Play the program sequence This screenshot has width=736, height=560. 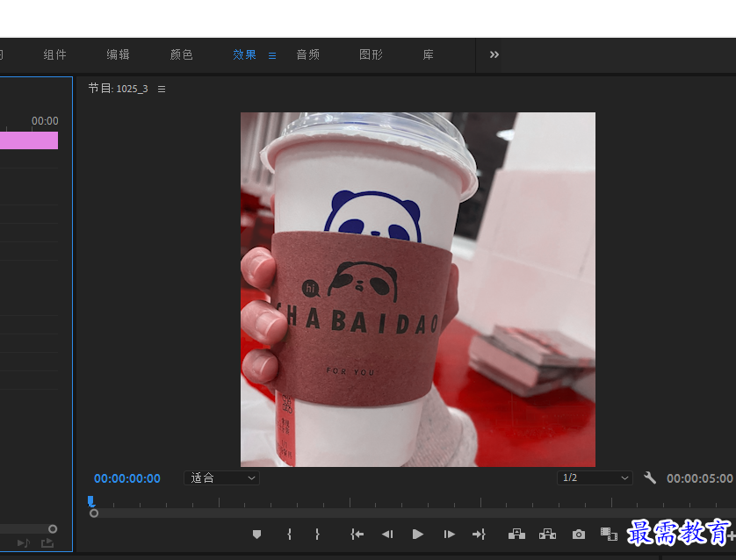point(418,535)
